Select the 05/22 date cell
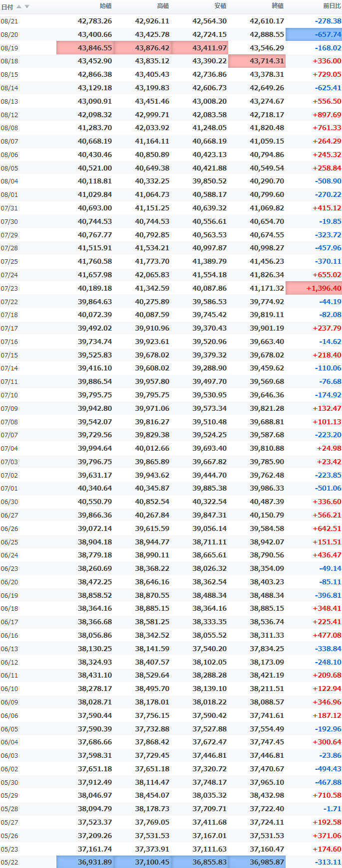This screenshot has width=342, height=868. [9, 862]
